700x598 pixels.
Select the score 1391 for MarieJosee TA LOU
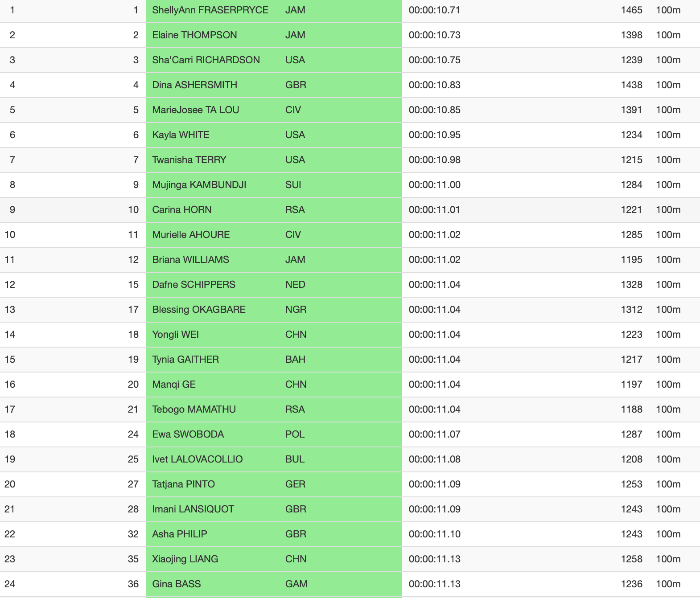coord(631,110)
